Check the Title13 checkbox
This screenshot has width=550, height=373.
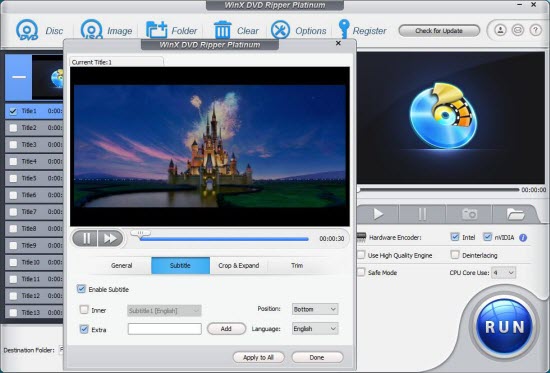click(x=13, y=312)
